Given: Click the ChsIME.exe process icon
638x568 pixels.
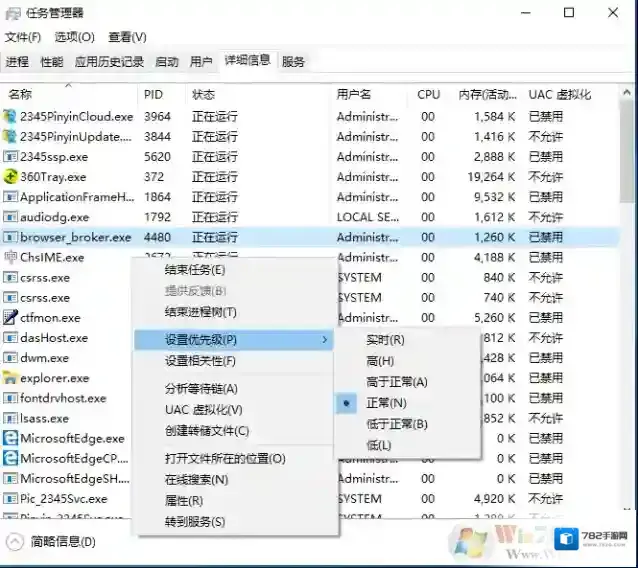Looking at the screenshot, I should click(x=10, y=257).
